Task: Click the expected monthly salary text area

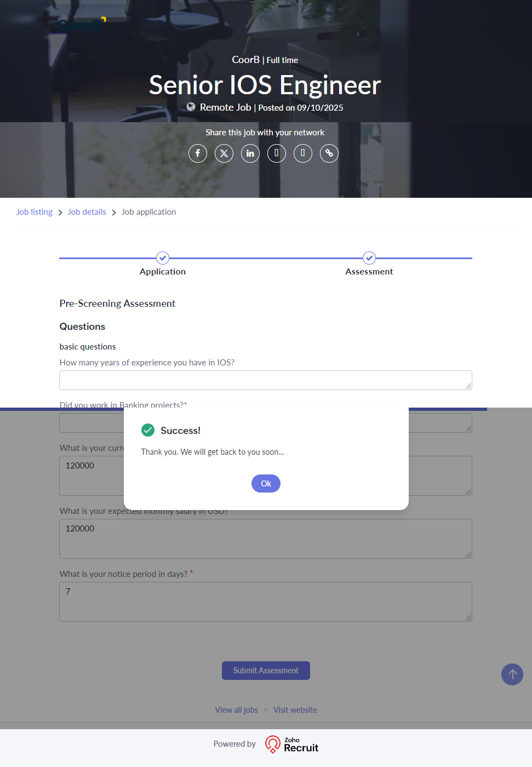Action: [265, 539]
